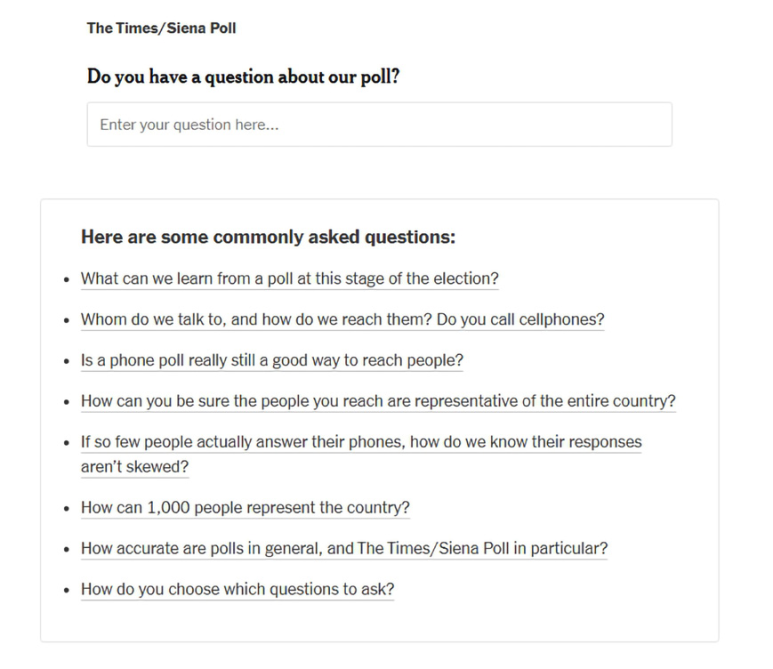Click "The Times/Siena Poll" header label
The width and height of the screenshot is (773, 669).
click(161, 28)
